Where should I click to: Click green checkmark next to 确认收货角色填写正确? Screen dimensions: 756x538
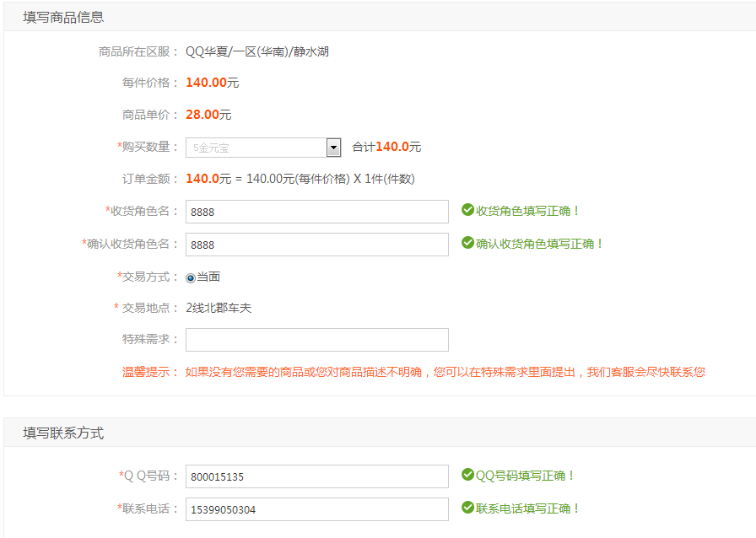[467, 243]
